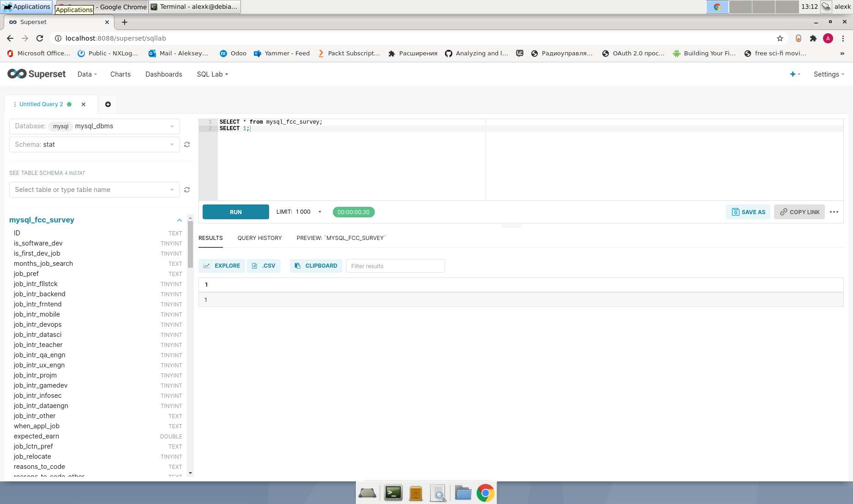Refresh the table list
The height and width of the screenshot is (504, 853).
(x=187, y=189)
